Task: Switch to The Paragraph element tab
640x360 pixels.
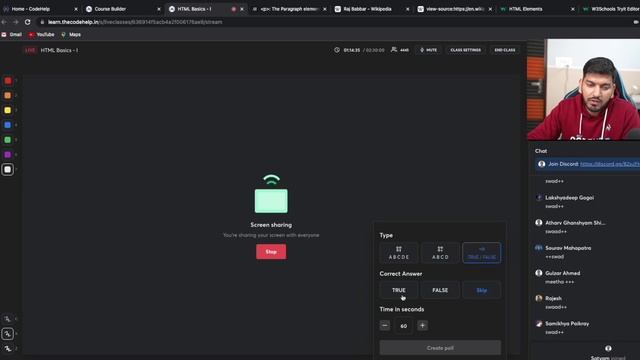Action: [289, 9]
